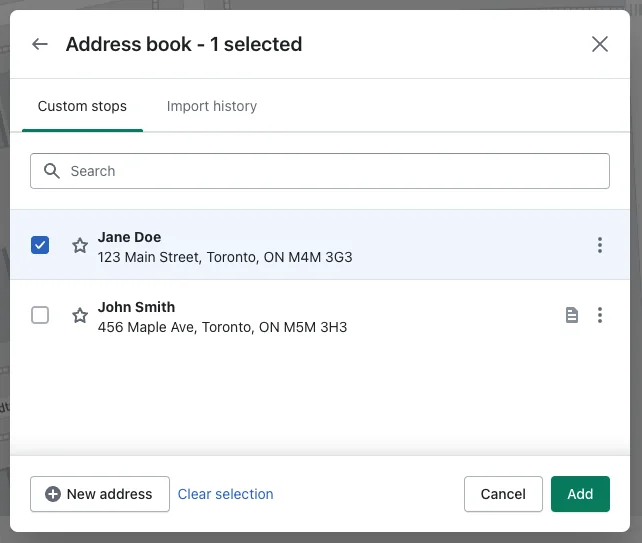Cancel the address selection
Viewport: 642px width, 543px height.
tap(503, 494)
